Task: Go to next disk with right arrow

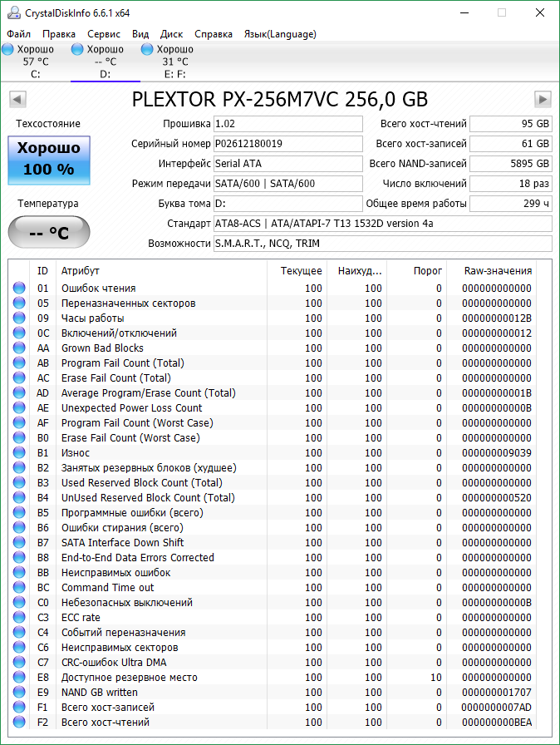Action: pyautogui.click(x=543, y=99)
